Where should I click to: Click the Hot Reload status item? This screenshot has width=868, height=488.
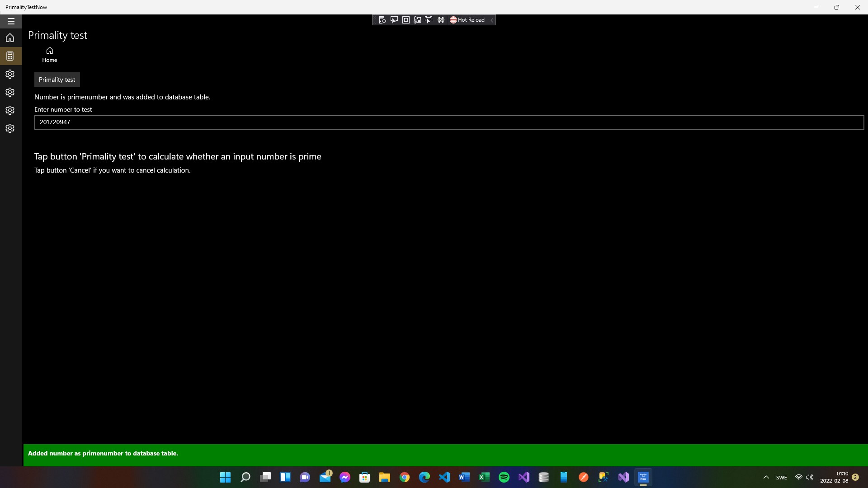[467, 20]
